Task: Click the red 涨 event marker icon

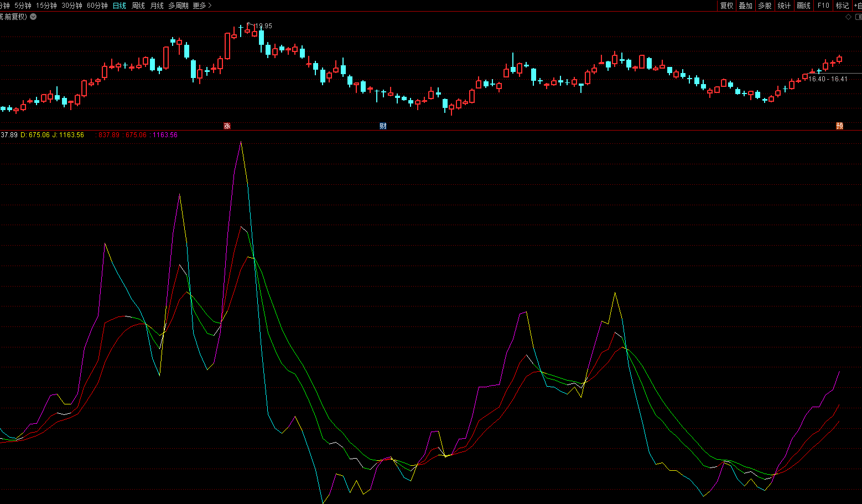Action: (227, 126)
